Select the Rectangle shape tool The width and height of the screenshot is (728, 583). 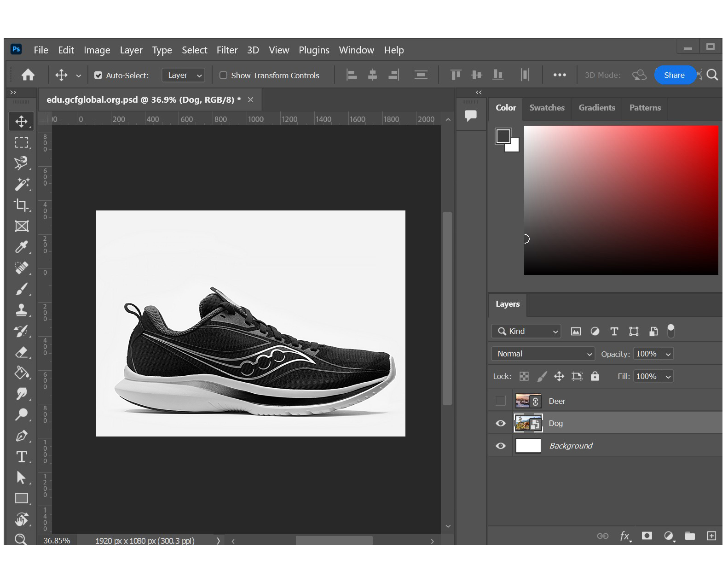click(x=21, y=498)
